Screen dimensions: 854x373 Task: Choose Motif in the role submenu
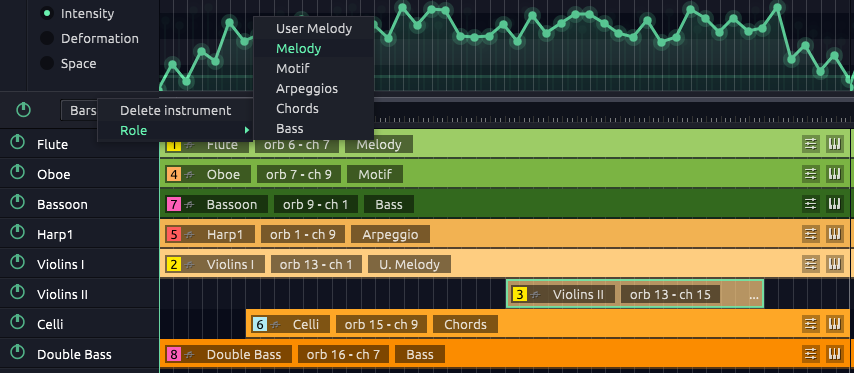314,69
